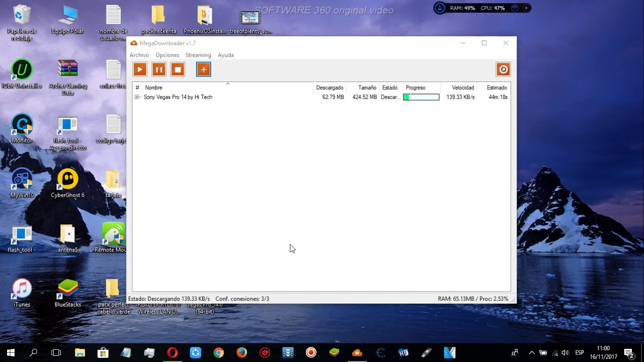644x362 pixels.
Task: Select the Monitor shortcut on the desktop
Action: pyautogui.click(x=22, y=129)
